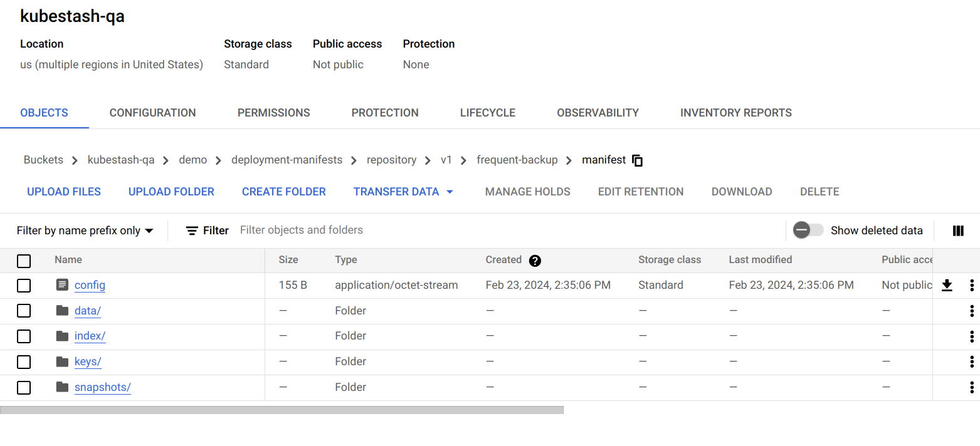The width and height of the screenshot is (980, 446).
Task: Click the config file document icon
Action: (62, 285)
